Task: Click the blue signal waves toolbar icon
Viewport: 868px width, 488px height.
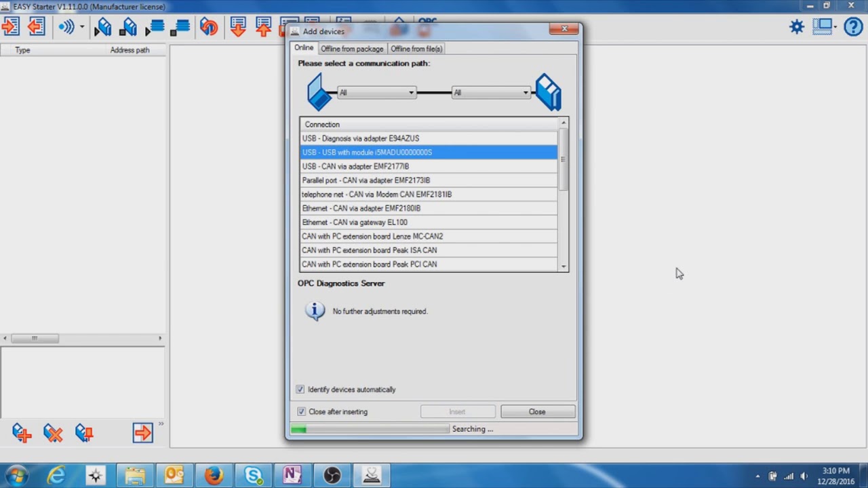Action: pos(66,27)
